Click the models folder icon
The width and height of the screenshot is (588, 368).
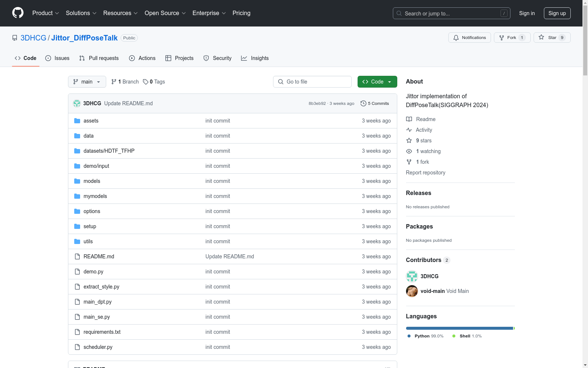pos(77,181)
